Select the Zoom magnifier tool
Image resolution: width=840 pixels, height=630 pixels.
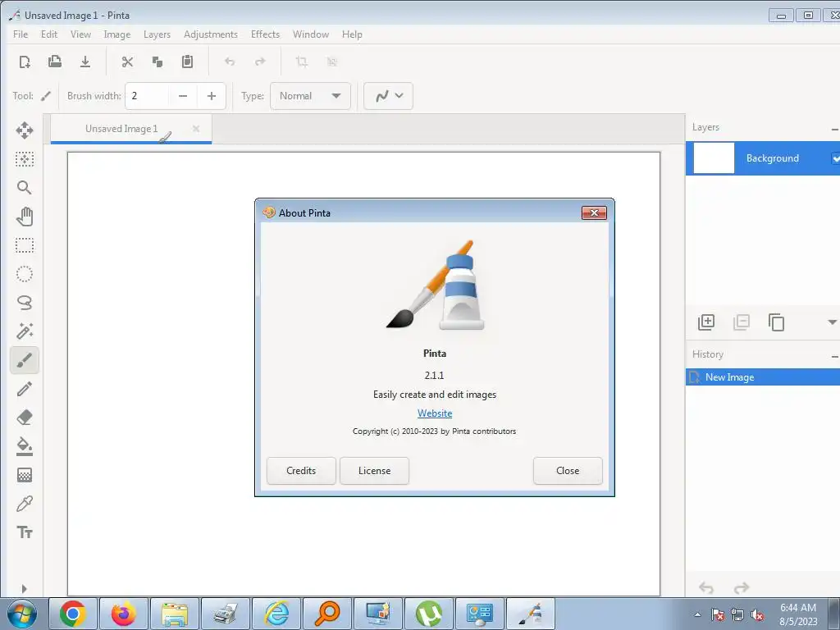click(25, 188)
